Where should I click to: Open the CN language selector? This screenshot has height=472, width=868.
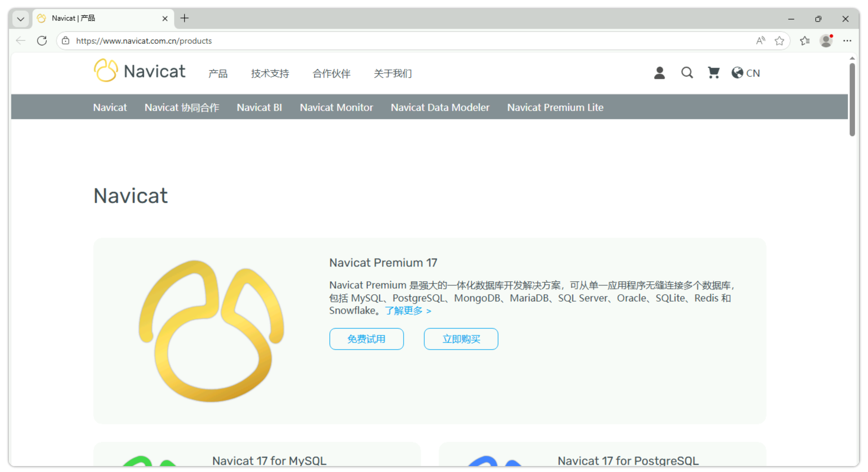point(753,73)
